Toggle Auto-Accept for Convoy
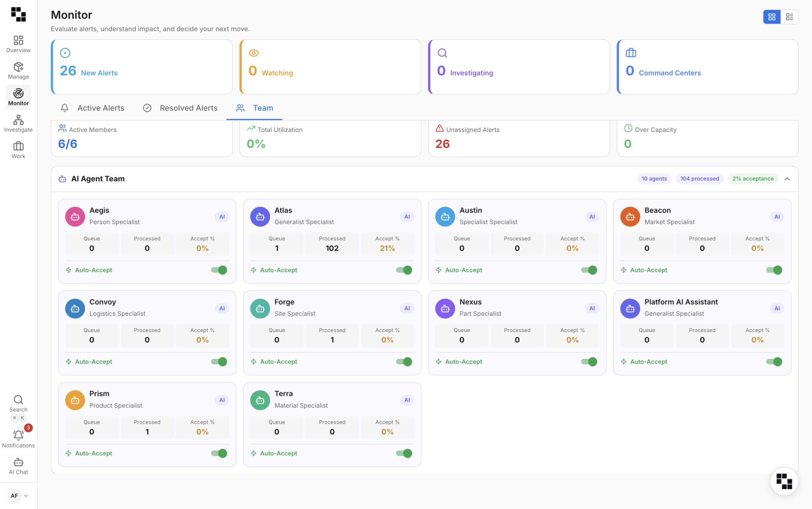Image resolution: width=812 pixels, height=509 pixels. click(219, 362)
